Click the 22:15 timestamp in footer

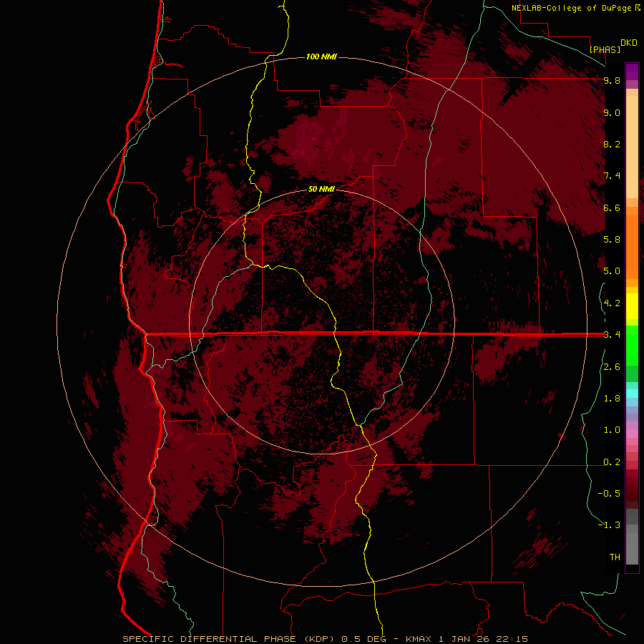[x=514, y=639]
